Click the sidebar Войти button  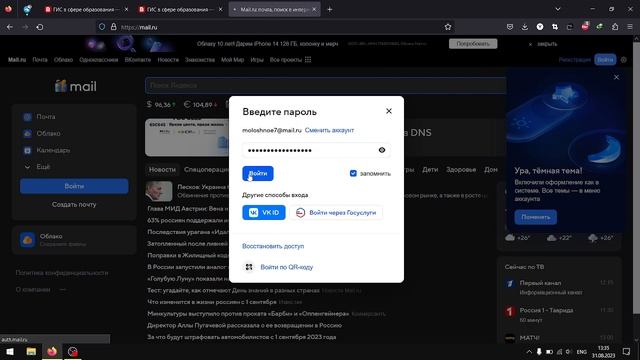[74, 186]
